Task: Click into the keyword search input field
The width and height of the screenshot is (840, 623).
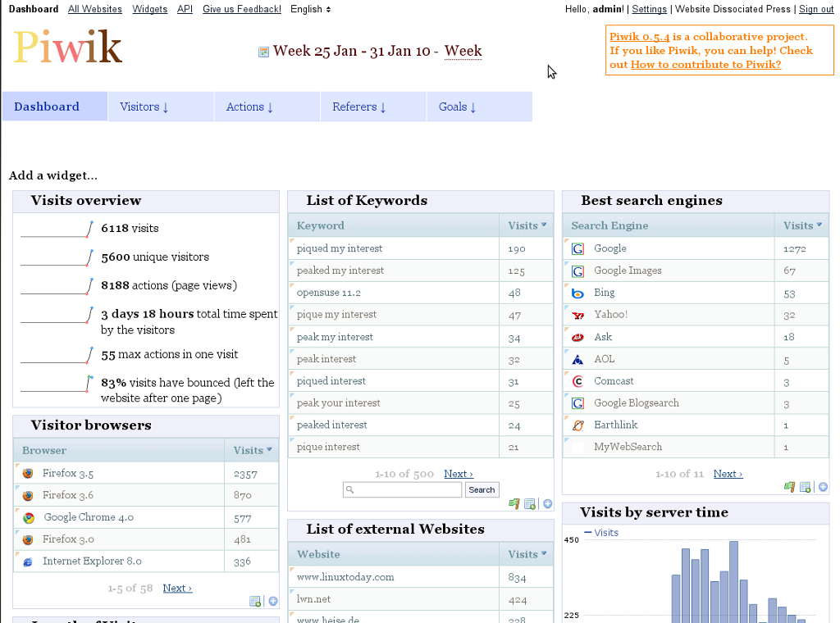Action: pos(402,489)
